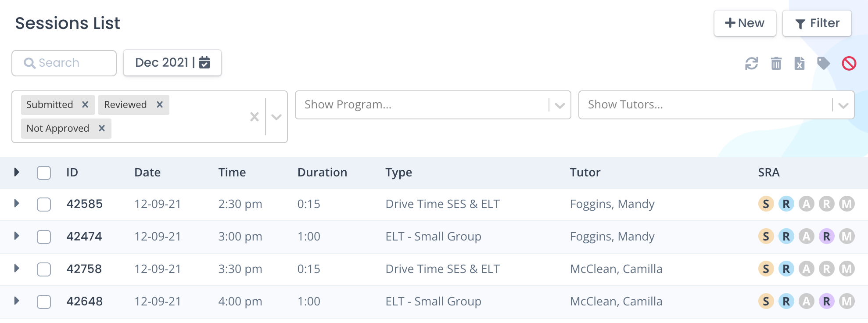Click into the Search field
This screenshot has height=323, width=868.
tap(64, 63)
